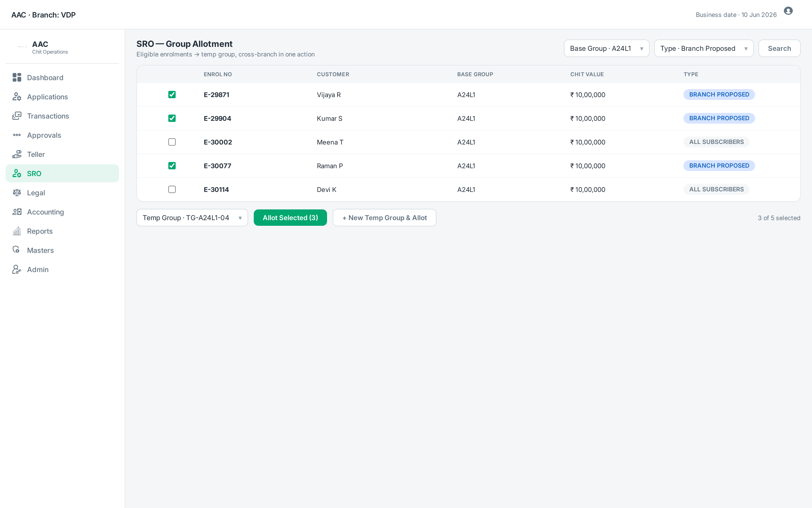Click base group A24L1 in Devi K row
This screenshot has width=812, height=508.
466,189
